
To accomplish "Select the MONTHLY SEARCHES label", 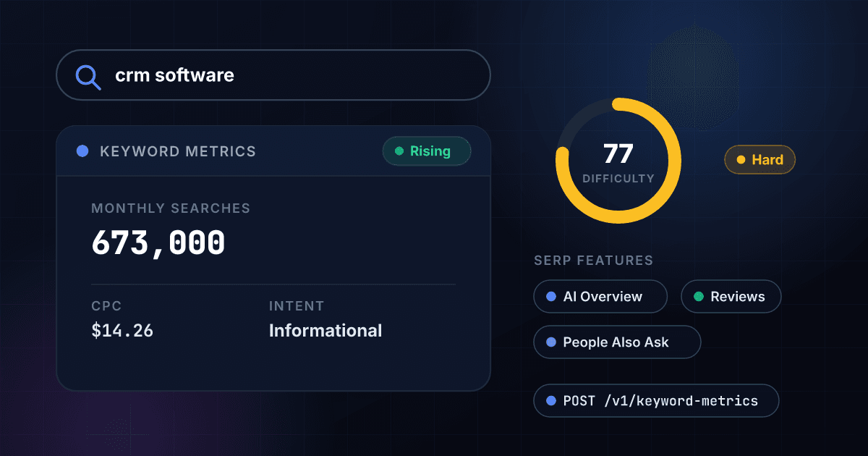I will (x=171, y=208).
